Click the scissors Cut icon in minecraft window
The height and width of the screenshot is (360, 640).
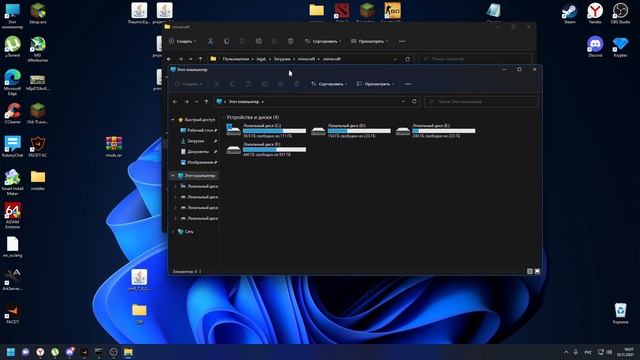pos(210,41)
